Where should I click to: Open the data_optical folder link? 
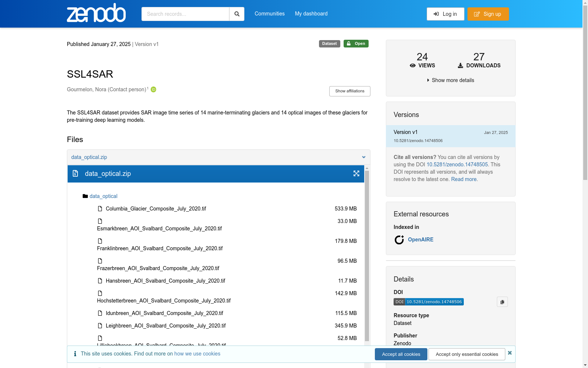click(x=104, y=196)
